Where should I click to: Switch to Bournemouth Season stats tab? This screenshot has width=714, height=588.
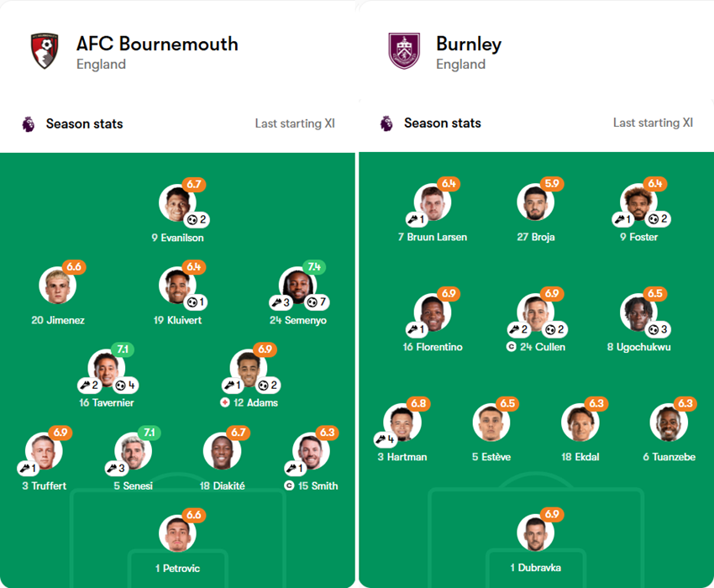(x=83, y=123)
